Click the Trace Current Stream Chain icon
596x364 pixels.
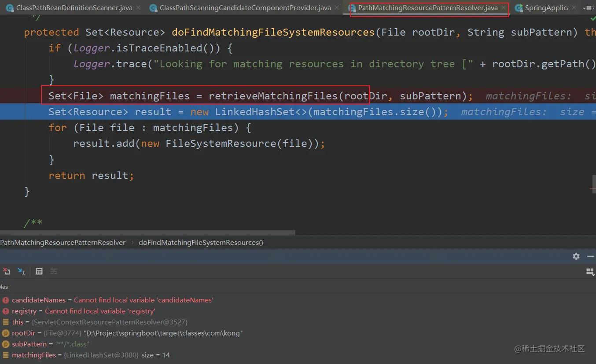[x=54, y=271]
